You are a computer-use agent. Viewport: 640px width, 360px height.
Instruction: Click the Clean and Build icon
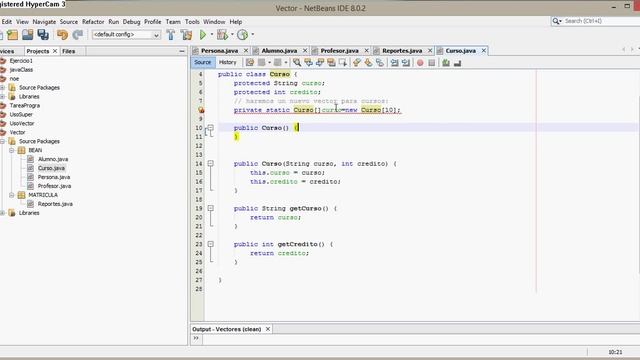pyautogui.click(x=187, y=35)
